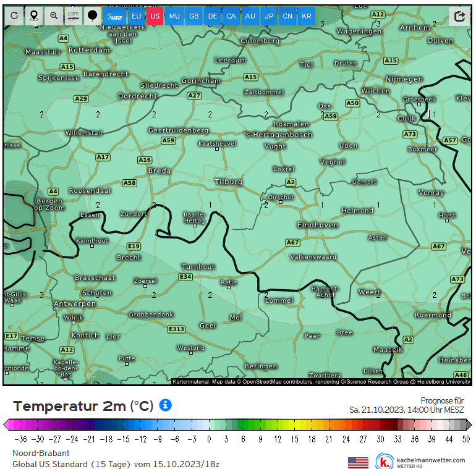Click Turnhout label on the map

click(x=198, y=267)
